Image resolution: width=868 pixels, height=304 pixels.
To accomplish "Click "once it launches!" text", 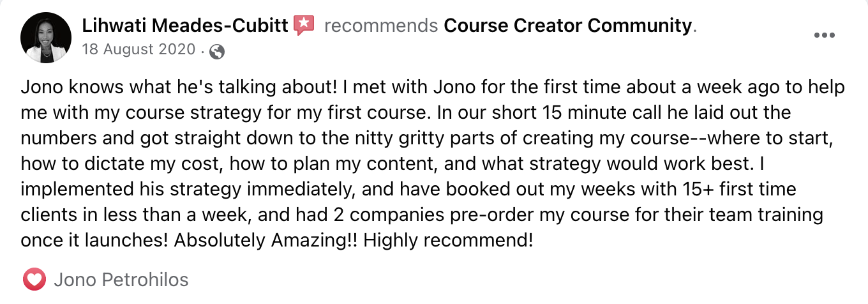I will [94, 241].
